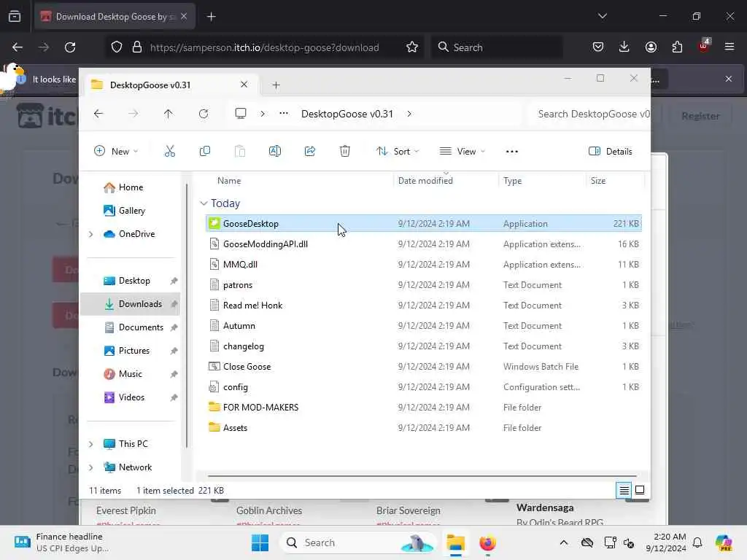This screenshot has height=560, width=747.
Task: Click the PC monitor icon in address bar
Action: click(241, 113)
